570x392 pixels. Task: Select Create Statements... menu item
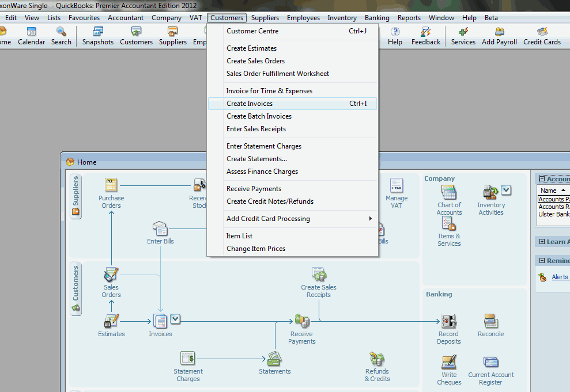click(x=293, y=159)
